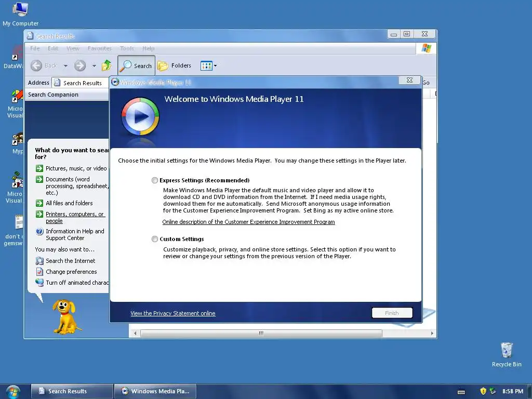This screenshot has height=399, width=532.
Task: Open the Favorites menu
Action: (99, 48)
